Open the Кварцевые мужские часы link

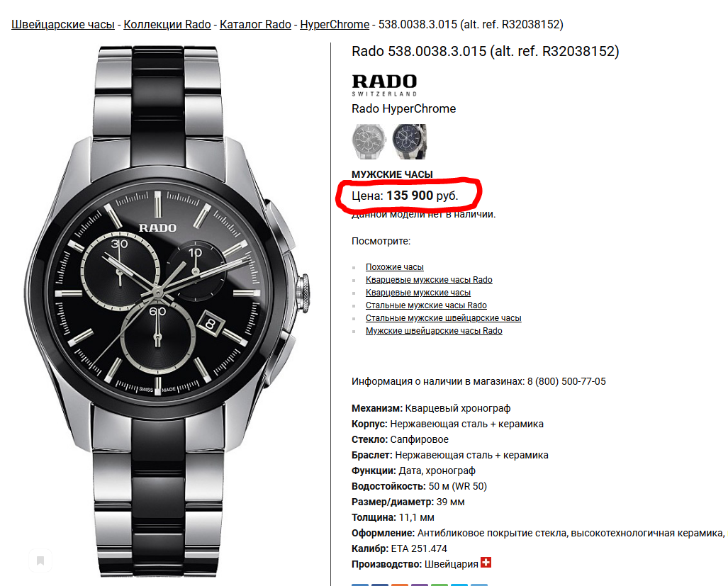(x=418, y=293)
